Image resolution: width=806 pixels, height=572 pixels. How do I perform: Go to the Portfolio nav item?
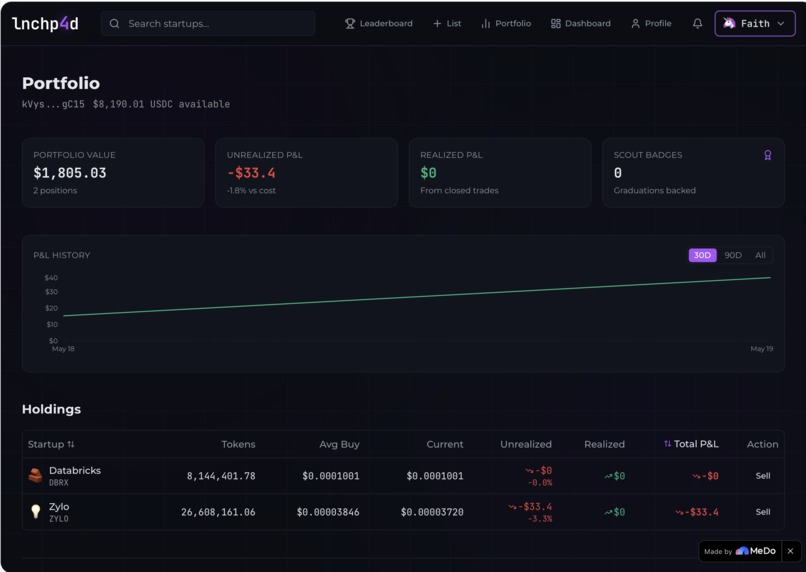coord(506,24)
